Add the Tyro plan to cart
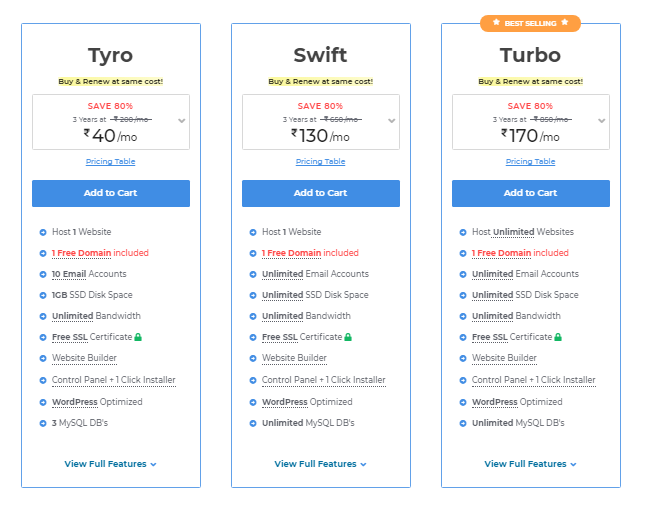This screenshot has height=505, width=653. pos(111,193)
